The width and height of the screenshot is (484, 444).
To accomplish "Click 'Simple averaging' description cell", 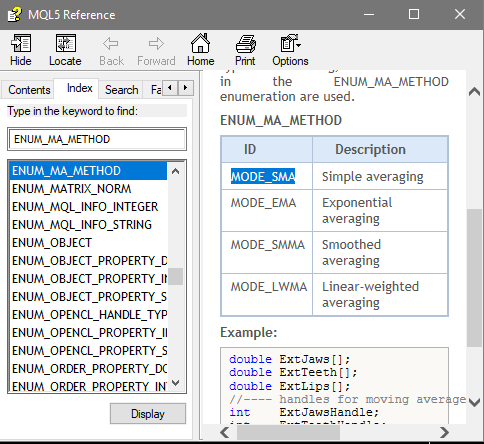I will (x=380, y=176).
